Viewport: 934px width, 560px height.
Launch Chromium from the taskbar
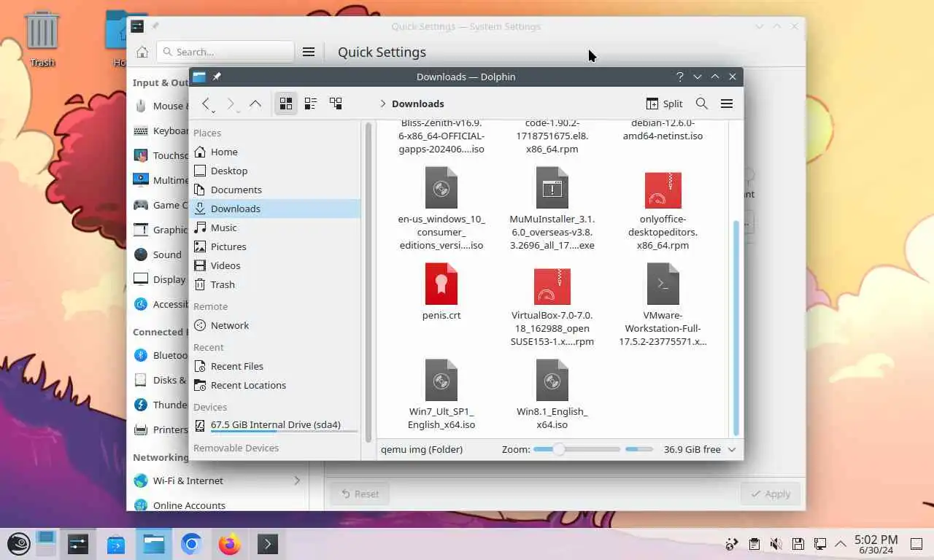pos(191,544)
